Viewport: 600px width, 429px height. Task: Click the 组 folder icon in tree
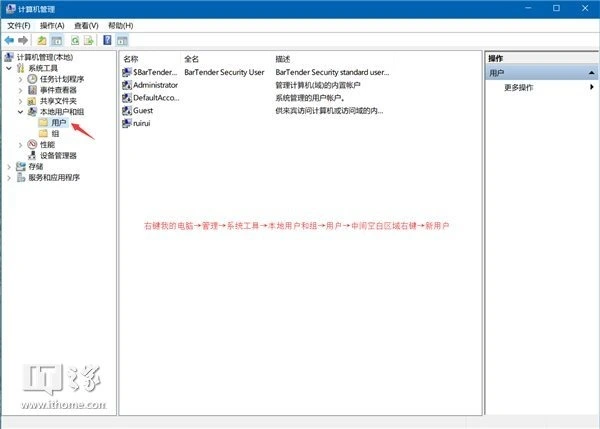[x=43, y=134]
